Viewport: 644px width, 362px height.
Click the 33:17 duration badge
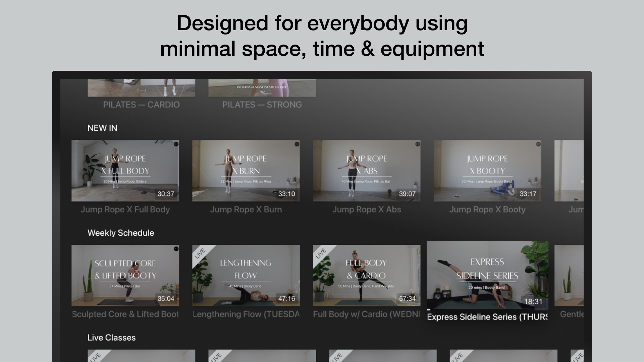[x=528, y=194]
